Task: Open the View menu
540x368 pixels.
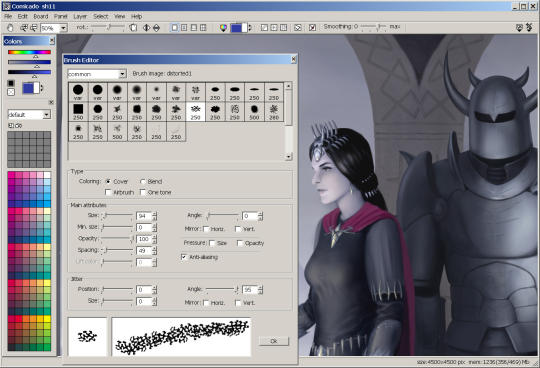Action: coord(120,16)
